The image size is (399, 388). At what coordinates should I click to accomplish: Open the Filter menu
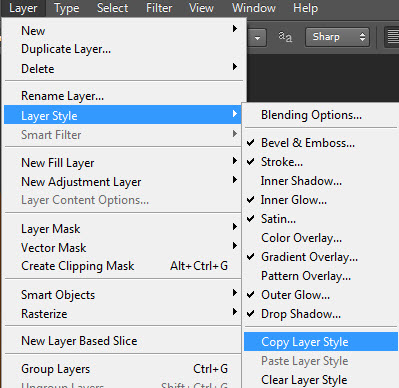[159, 8]
